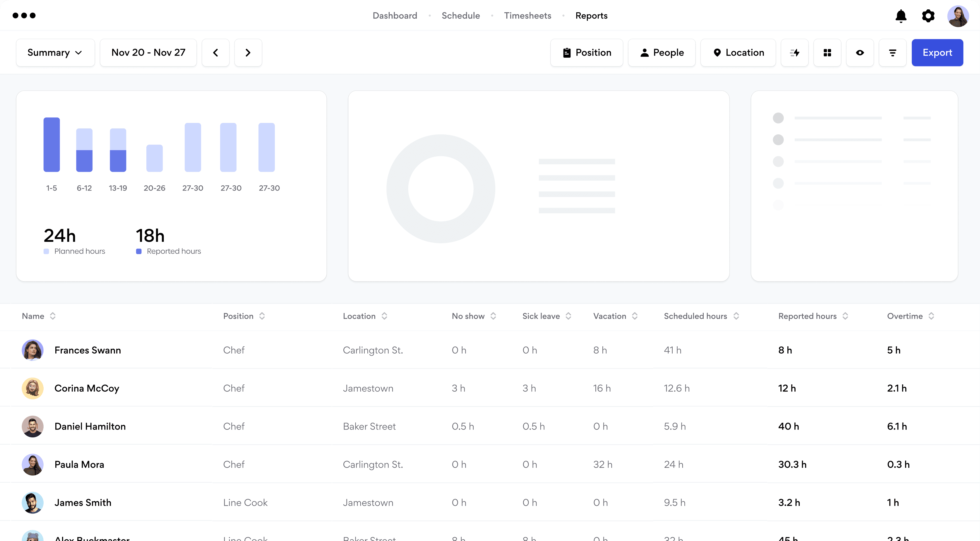
Task: Toggle the Planned hours legend swatch
Action: (x=47, y=251)
